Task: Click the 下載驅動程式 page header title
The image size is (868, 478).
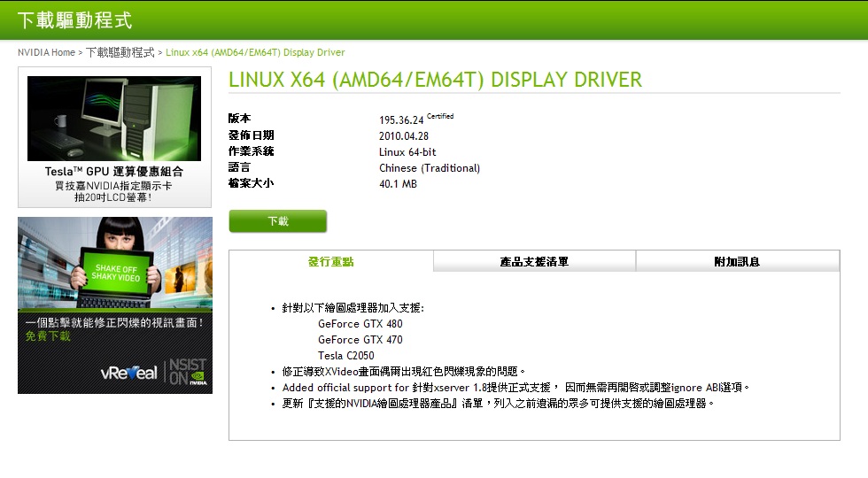Action: (x=74, y=19)
